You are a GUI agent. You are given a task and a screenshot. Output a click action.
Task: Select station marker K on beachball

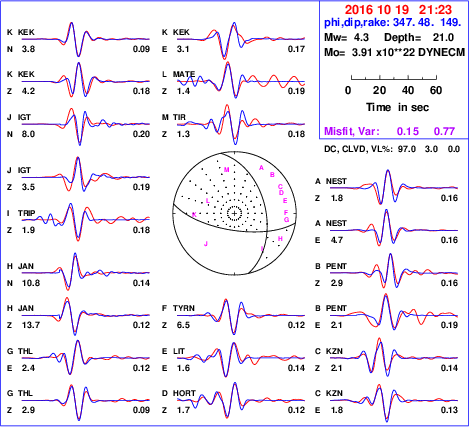point(194,215)
